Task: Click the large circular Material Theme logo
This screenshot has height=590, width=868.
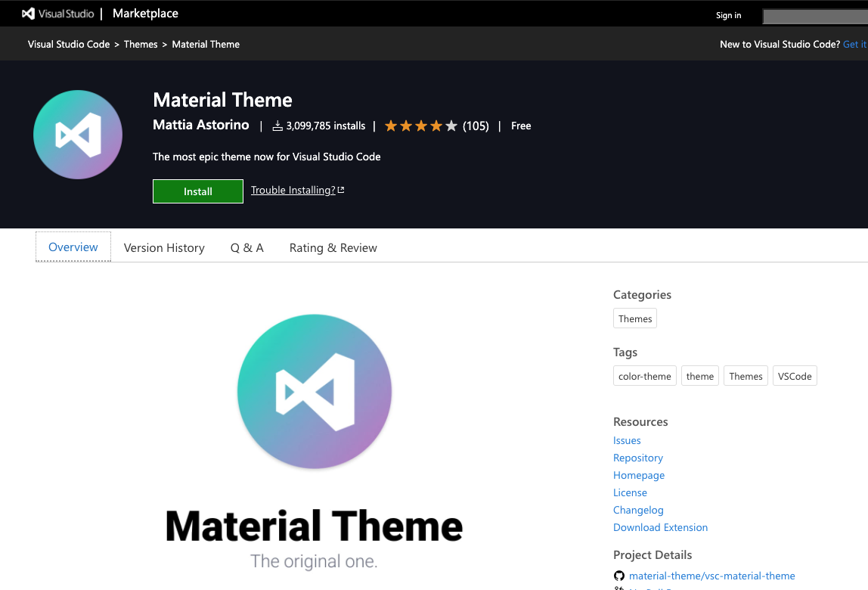Action: coord(314,391)
